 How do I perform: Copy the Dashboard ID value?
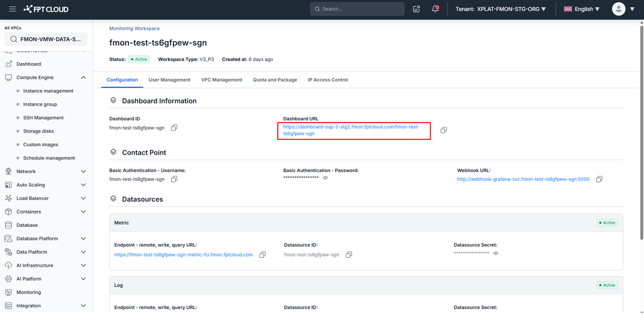(174, 128)
